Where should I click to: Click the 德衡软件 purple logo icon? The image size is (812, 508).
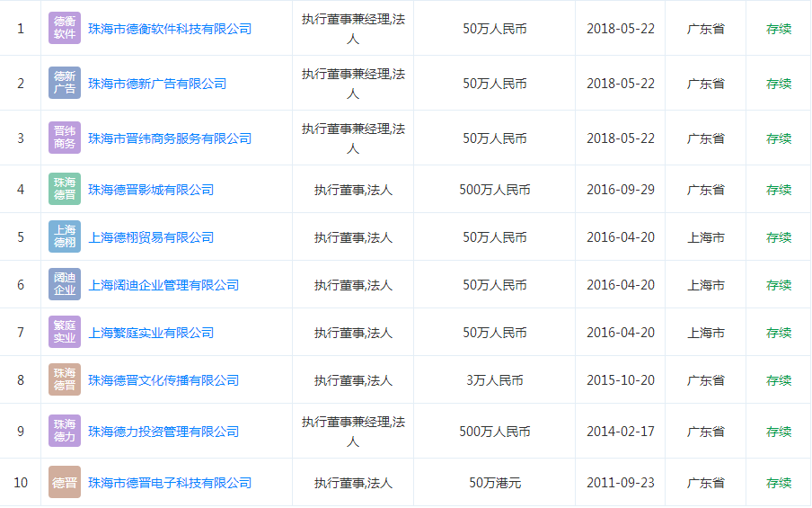click(65, 28)
